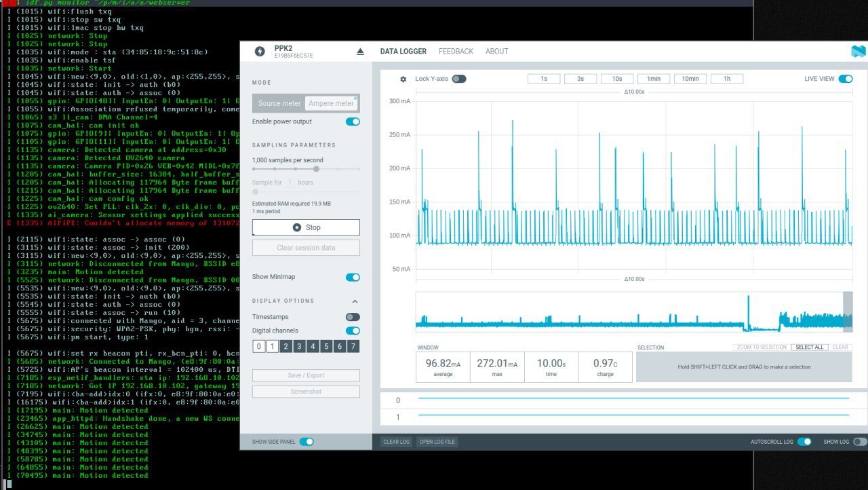This screenshot has width=868, height=490.
Task: Toggle digital channel 3 button
Action: click(x=299, y=347)
